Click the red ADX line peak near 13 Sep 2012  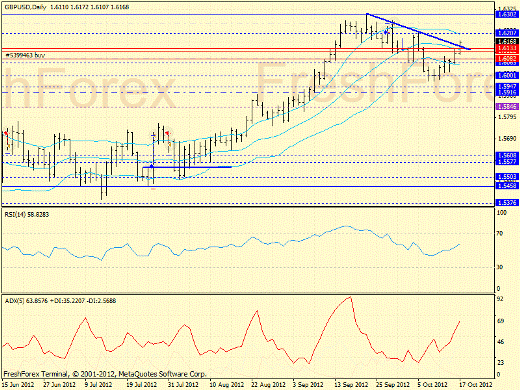tap(350, 297)
